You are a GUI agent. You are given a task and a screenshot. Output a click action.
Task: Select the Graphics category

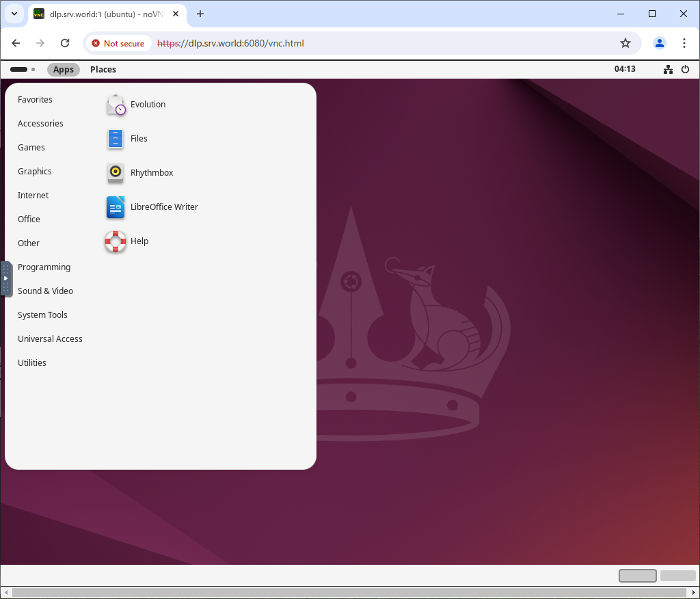pos(35,172)
